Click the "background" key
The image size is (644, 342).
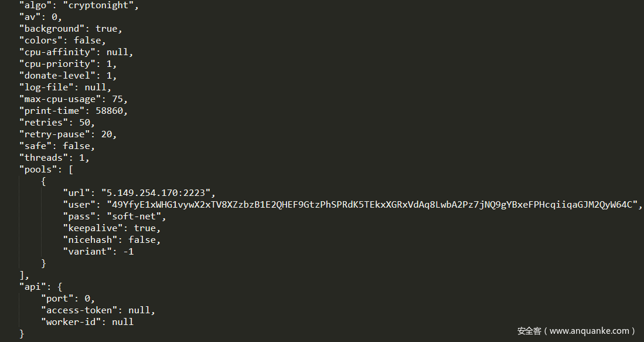point(51,29)
